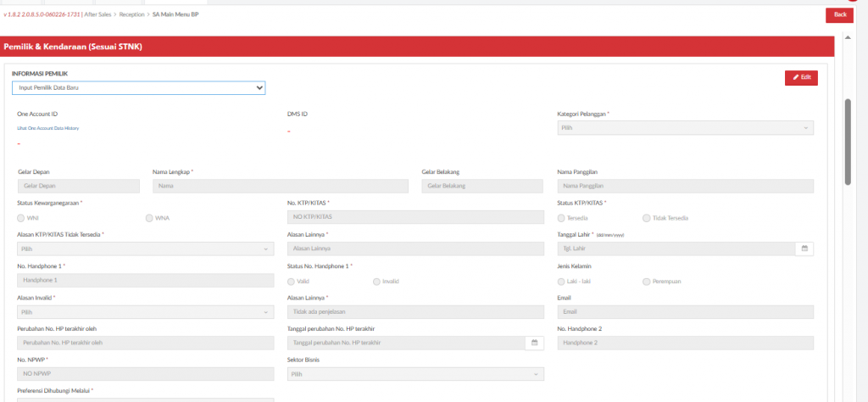Select Tidak Tersedia radio option
Image resolution: width=868 pixels, height=402 pixels.
pyautogui.click(x=647, y=218)
